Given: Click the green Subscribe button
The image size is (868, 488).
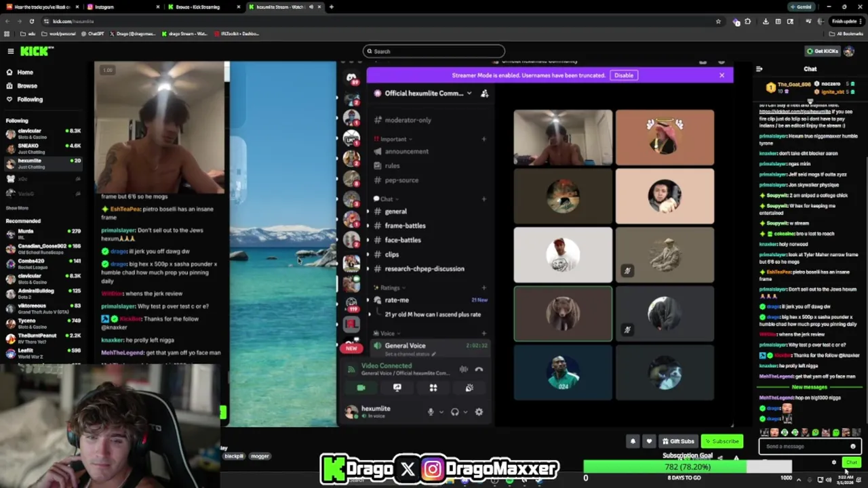Looking at the screenshot, I should pos(722,441).
